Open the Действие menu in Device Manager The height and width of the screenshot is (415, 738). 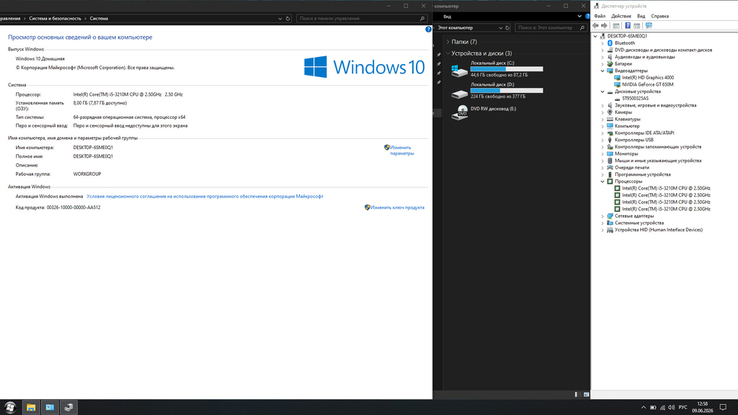click(x=621, y=16)
